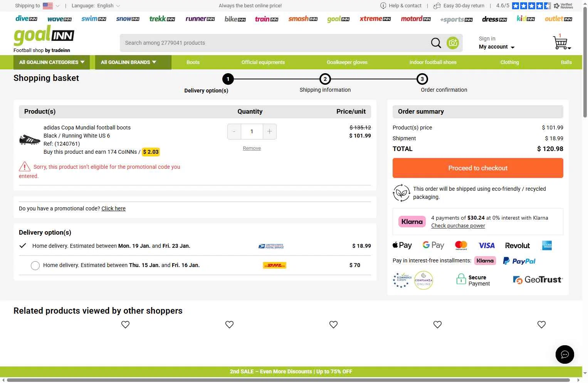Screen dimensions: 588x383
Task: Click the $ 2.03 CoINNs badge
Action: click(151, 152)
